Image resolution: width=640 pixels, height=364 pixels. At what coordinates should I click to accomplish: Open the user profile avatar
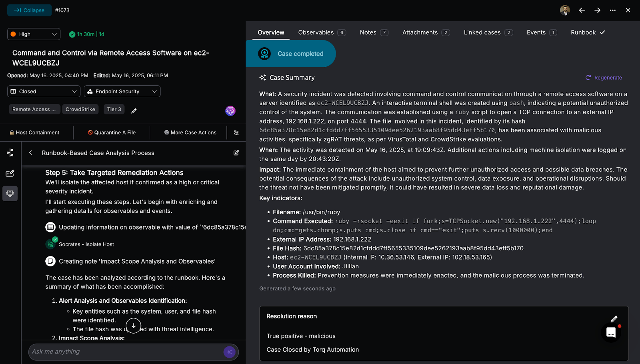tap(565, 10)
